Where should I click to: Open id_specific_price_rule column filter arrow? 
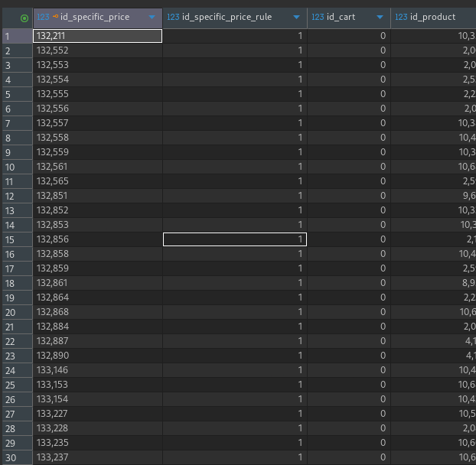coord(297,18)
